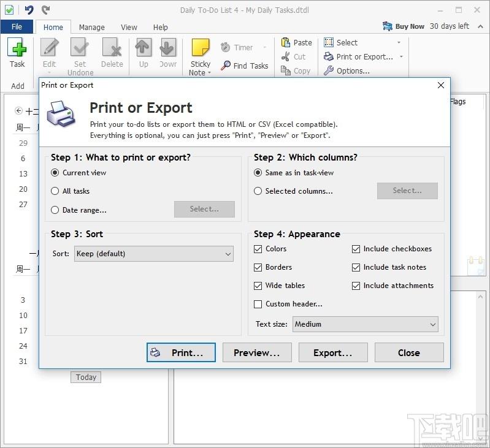The width and height of the screenshot is (490, 448).
Task: Click the 30 days left text
Action: click(449, 26)
